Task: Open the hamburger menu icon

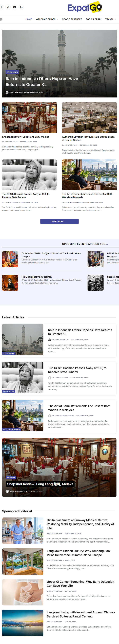Action: pos(1,19)
